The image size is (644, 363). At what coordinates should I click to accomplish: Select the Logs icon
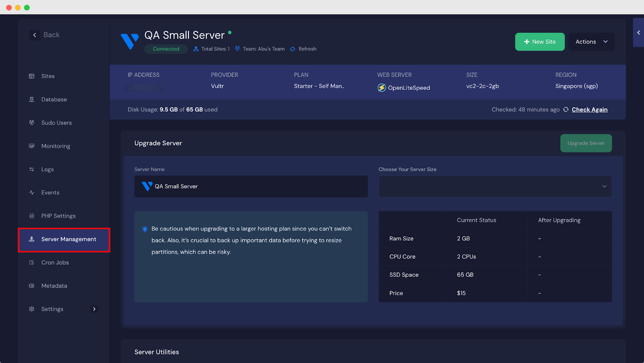32,169
